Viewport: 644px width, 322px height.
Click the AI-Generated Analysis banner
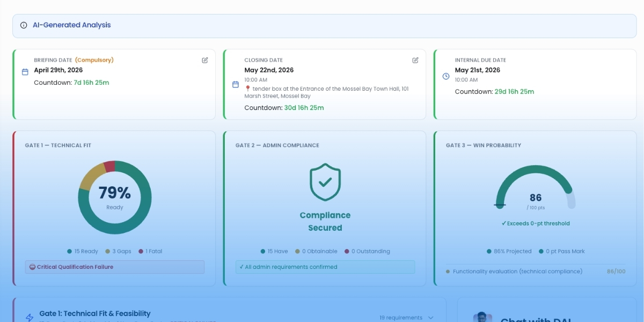coord(325,26)
